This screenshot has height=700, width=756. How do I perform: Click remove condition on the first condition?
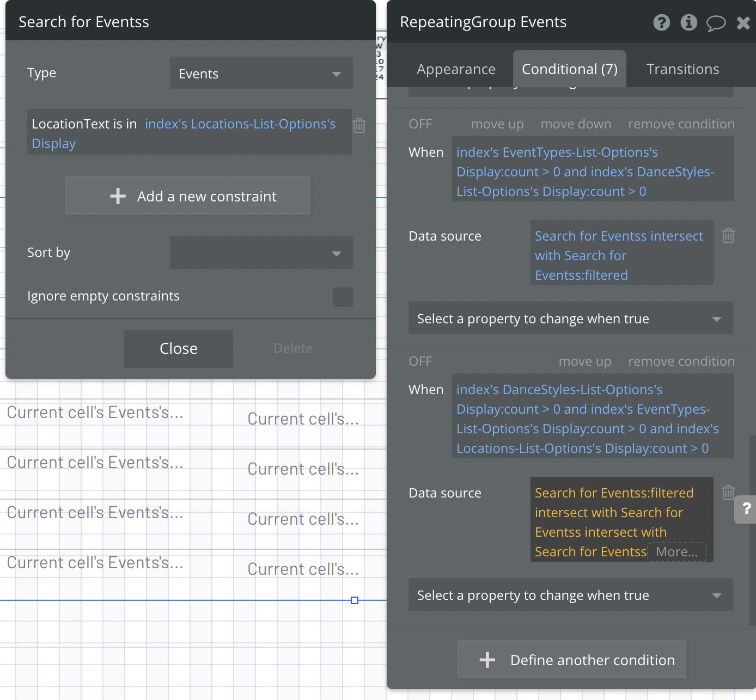tap(681, 124)
